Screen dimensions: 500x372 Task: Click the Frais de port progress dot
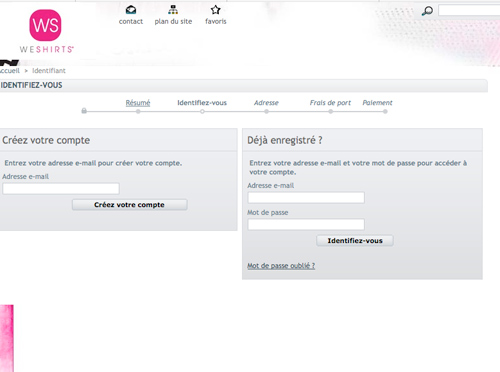[331, 112]
